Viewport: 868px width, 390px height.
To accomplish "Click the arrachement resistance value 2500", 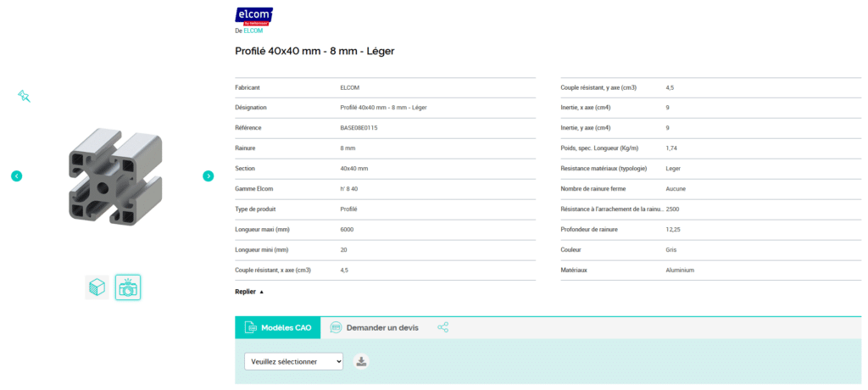I will [672, 209].
